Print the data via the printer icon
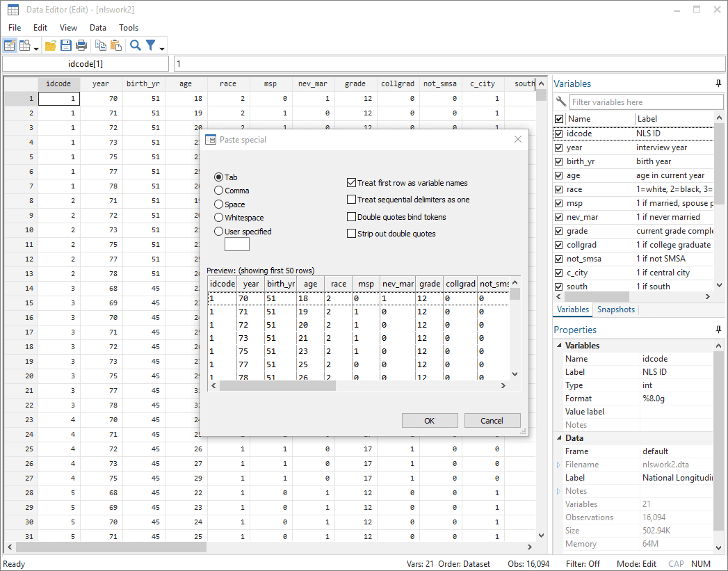728x571 pixels. (81, 45)
